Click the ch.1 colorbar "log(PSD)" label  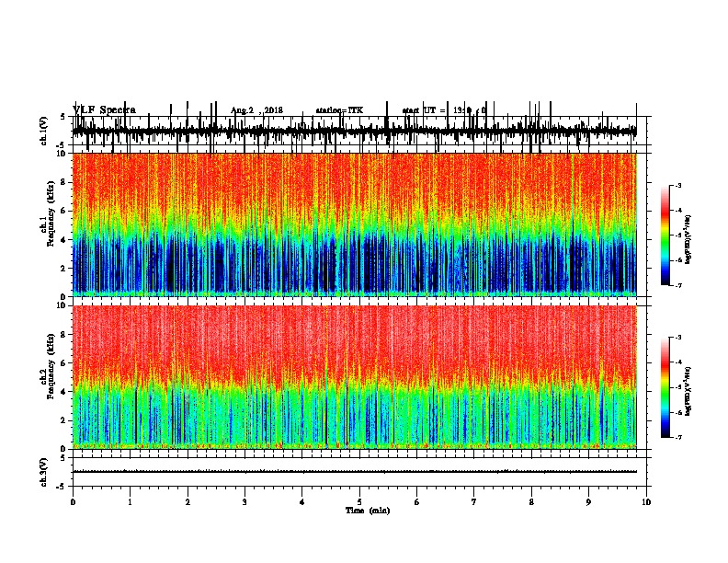(x=688, y=240)
